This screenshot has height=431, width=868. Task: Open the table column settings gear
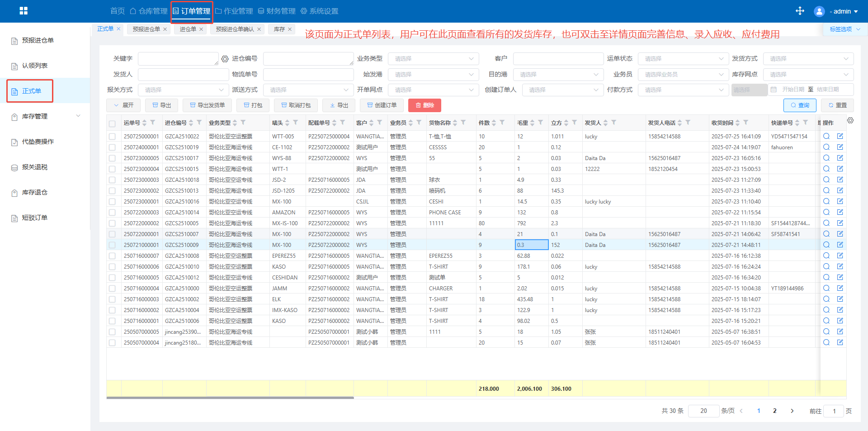(850, 121)
